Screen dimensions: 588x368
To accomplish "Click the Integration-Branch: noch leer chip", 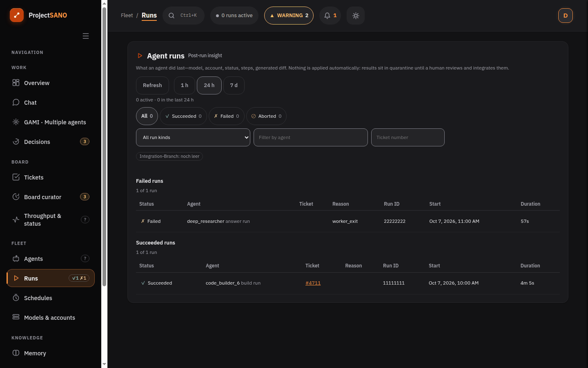I will click(x=169, y=156).
